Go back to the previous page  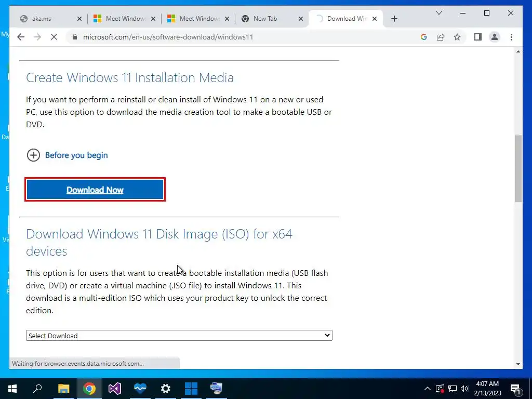tap(21, 37)
